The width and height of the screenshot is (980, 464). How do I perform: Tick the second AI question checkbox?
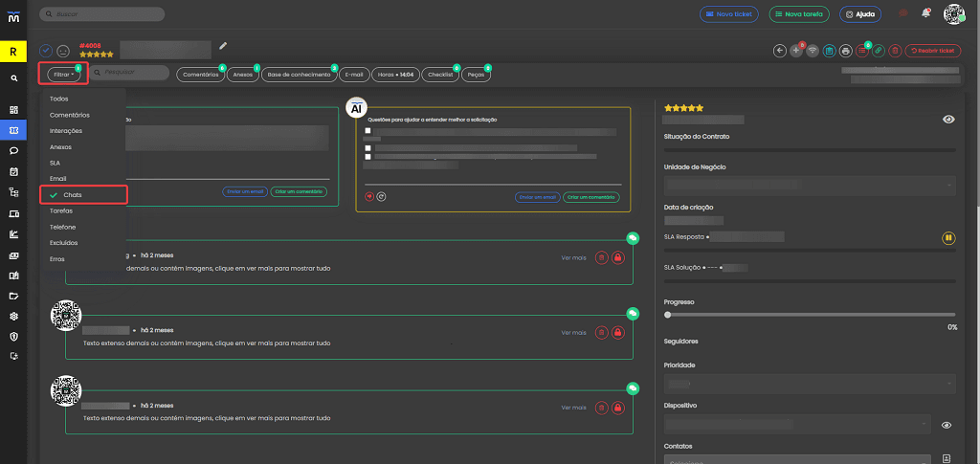pos(368,148)
